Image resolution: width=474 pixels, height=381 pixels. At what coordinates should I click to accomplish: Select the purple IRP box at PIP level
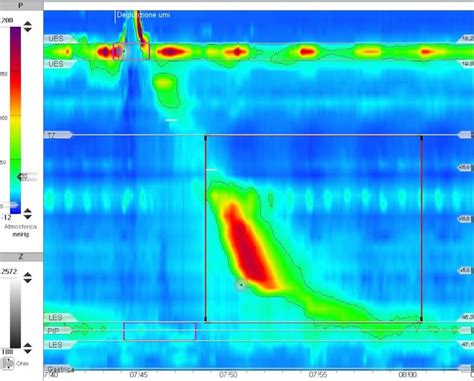(x=160, y=331)
